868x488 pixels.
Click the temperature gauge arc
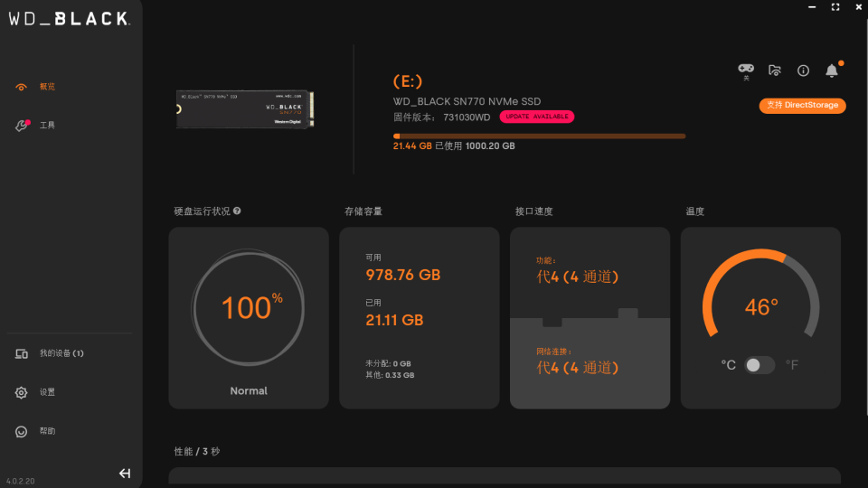(x=760, y=293)
